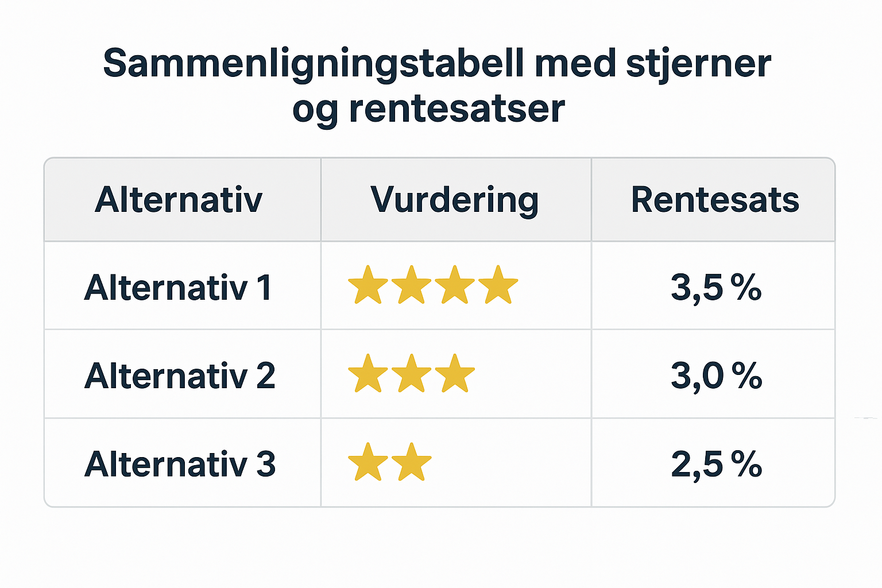Viewport: 882px width, 588px height.
Task: Select the Alternativ 1 row label
Action: (178, 287)
